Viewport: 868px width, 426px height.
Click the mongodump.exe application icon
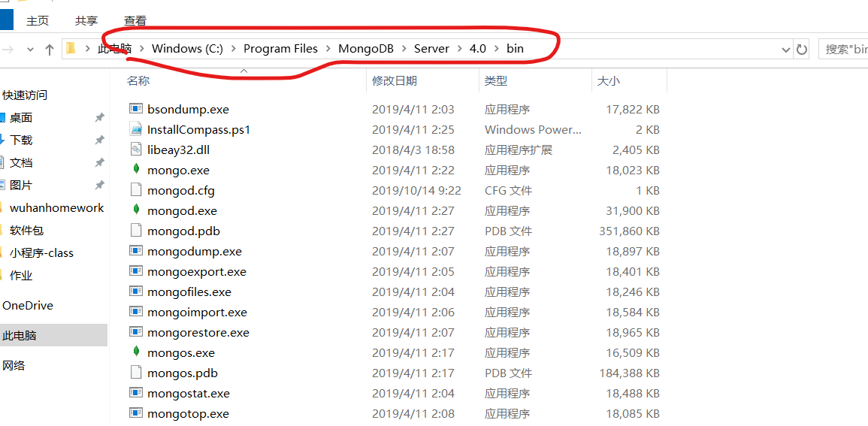135,251
